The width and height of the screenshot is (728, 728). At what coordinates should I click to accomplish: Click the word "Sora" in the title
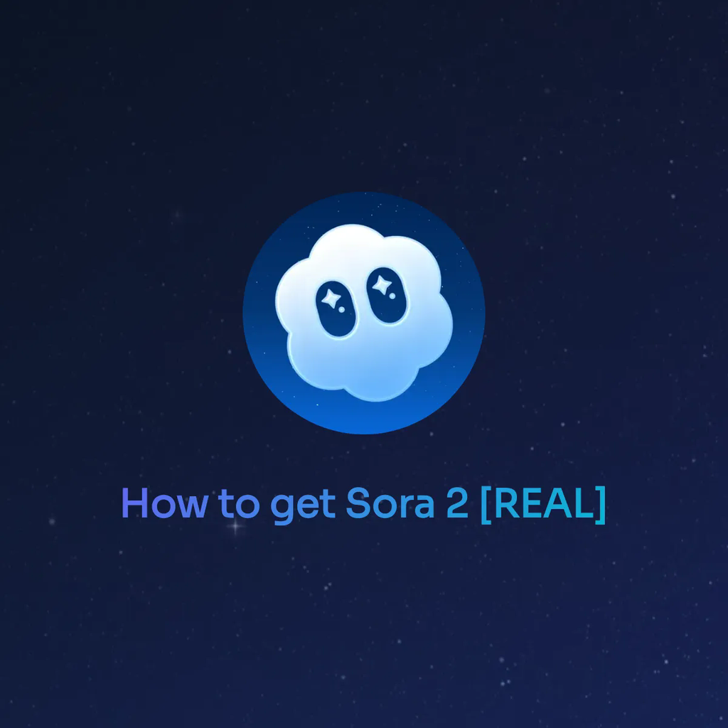click(x=390, y=503)
